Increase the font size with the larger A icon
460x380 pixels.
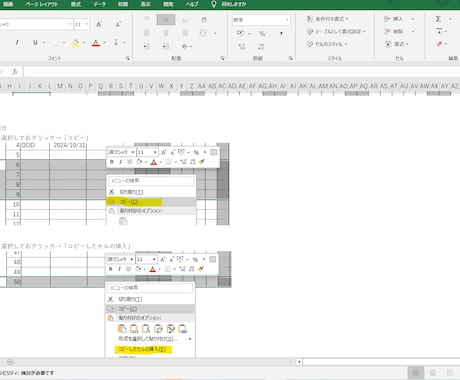[x=99, y=24]
